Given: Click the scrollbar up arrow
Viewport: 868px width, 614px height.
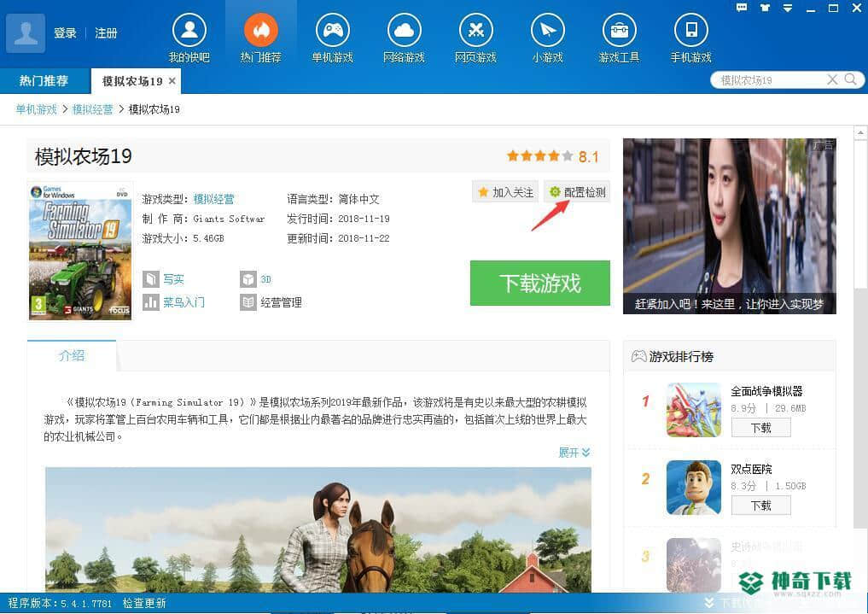Looking at the screenshot, I should click(x=860, y=132).
